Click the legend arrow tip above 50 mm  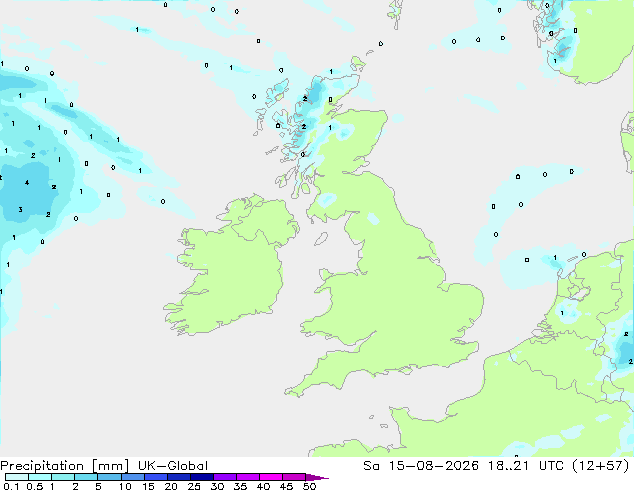pyautogui.click(x=317, y=477)
